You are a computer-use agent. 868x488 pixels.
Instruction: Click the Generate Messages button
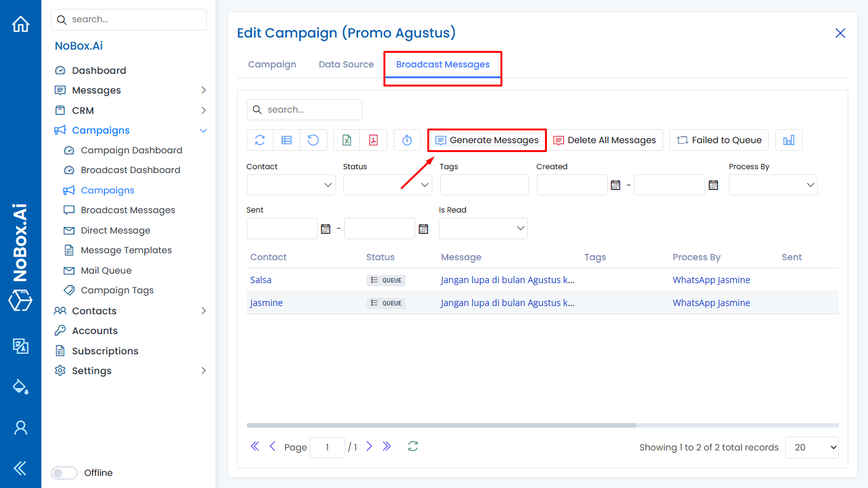pos(486,139)
